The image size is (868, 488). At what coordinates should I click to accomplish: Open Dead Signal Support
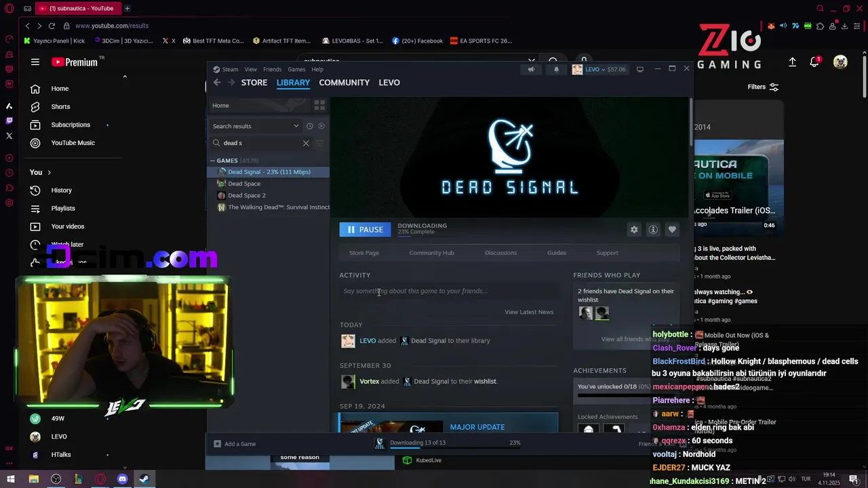607,253
